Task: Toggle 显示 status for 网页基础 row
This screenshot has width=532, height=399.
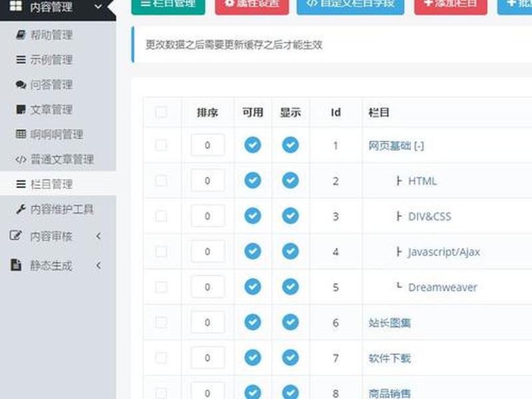Action: [290, 145]
